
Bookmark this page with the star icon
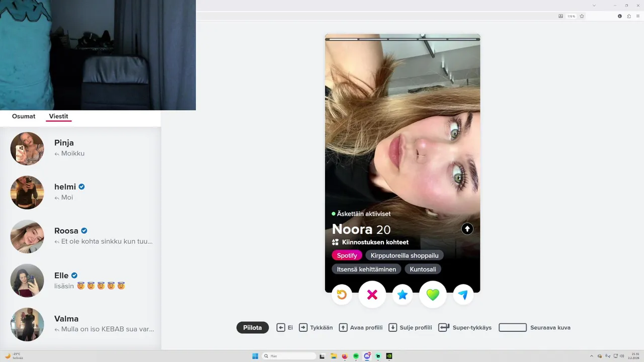pos(582,16)
